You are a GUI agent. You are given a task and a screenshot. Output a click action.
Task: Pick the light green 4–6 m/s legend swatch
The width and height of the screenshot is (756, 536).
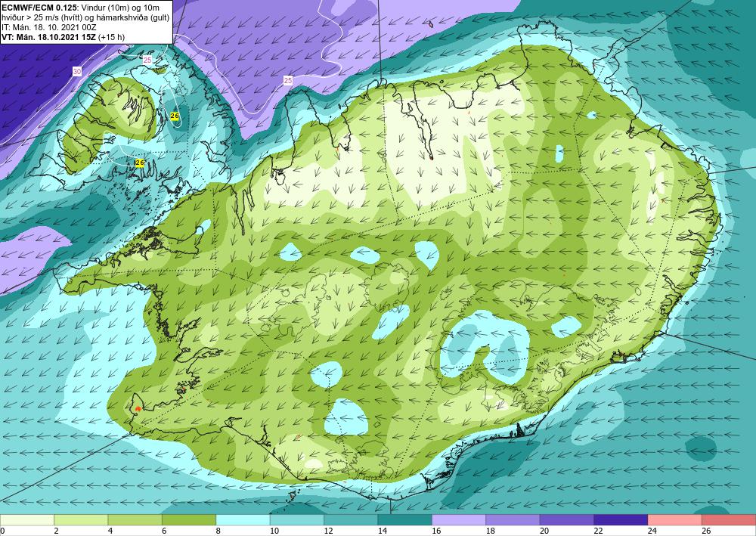coord(135,520)
